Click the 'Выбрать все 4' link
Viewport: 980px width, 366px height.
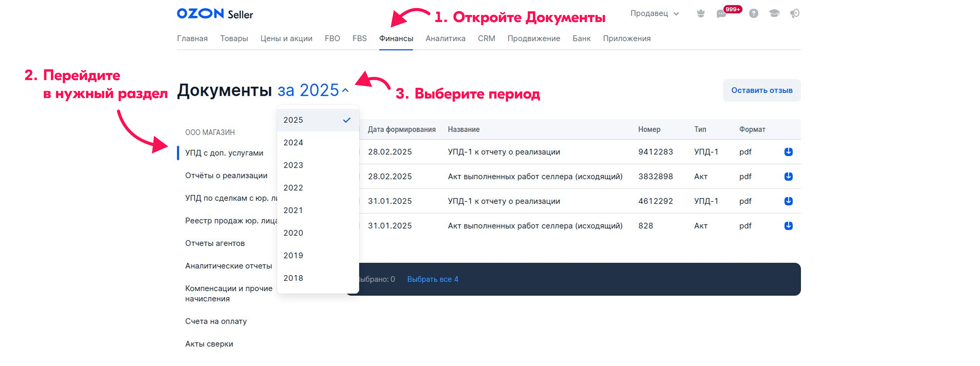tap(433, 279)
